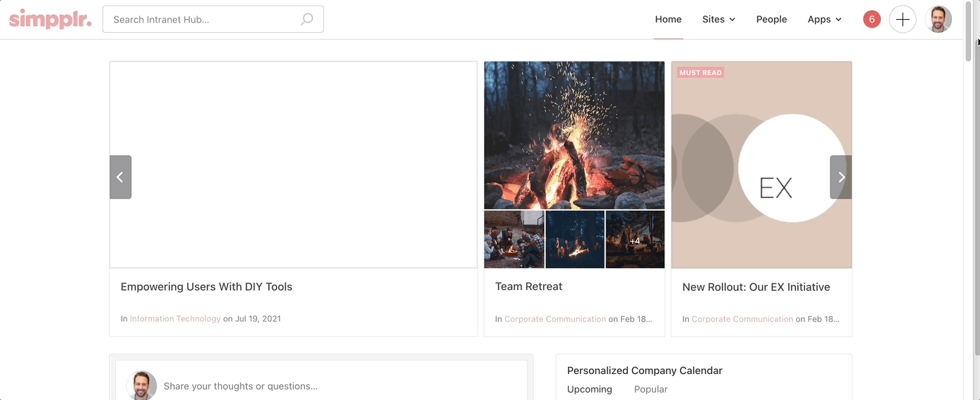
Task: Click the search magnifier icon
Action: point(307,19)
